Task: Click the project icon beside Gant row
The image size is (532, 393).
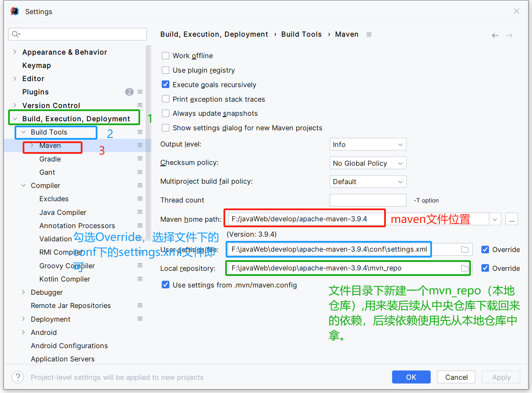Action: tap(140, 172)
